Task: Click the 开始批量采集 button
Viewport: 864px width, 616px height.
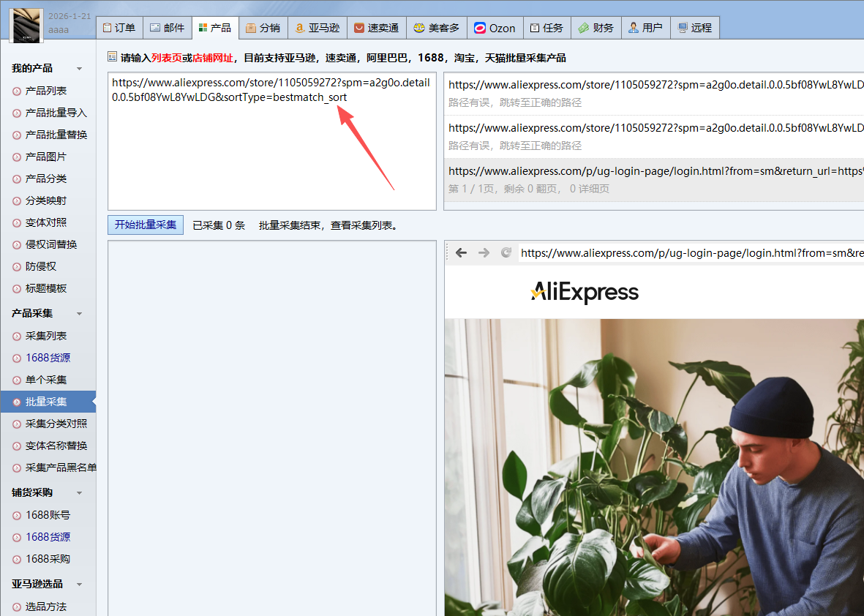Action: tap(146, 225)
